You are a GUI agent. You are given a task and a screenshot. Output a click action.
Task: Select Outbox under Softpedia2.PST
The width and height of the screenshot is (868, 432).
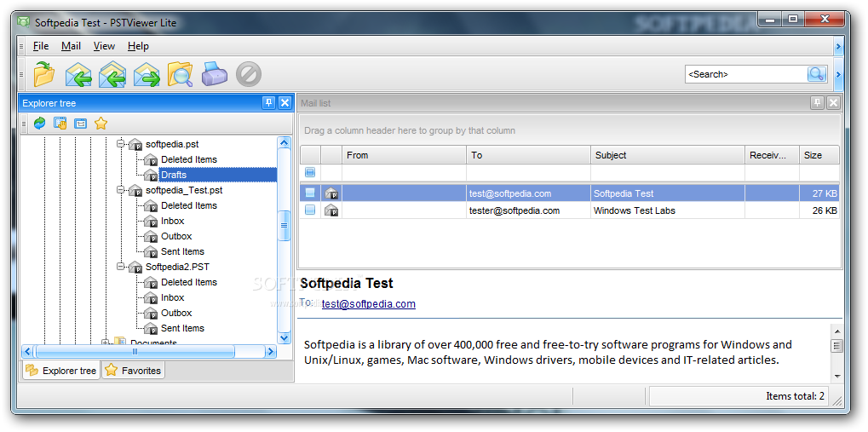pos(176,313)
